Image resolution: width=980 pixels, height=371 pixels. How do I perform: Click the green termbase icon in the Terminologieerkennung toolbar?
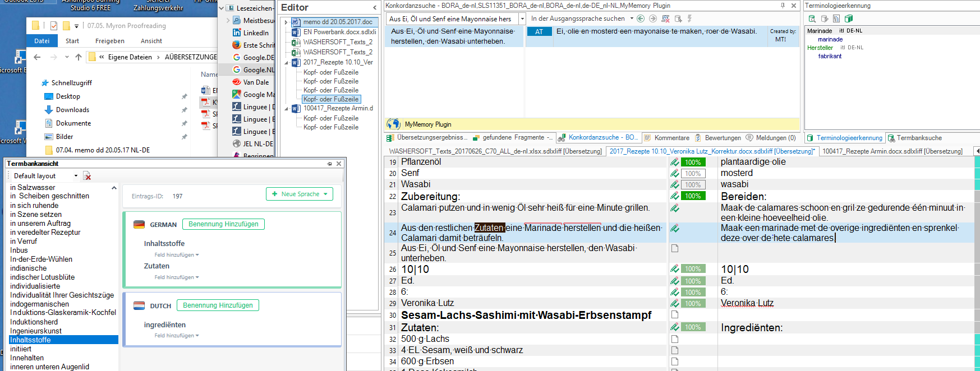(x=849, y=18)
